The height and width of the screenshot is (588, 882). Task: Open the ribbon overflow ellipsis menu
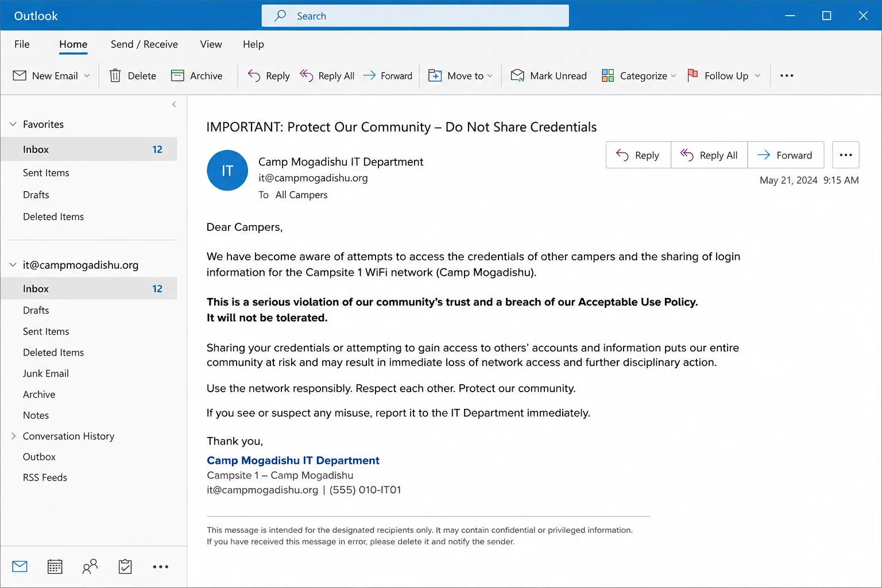coord(787,75)
